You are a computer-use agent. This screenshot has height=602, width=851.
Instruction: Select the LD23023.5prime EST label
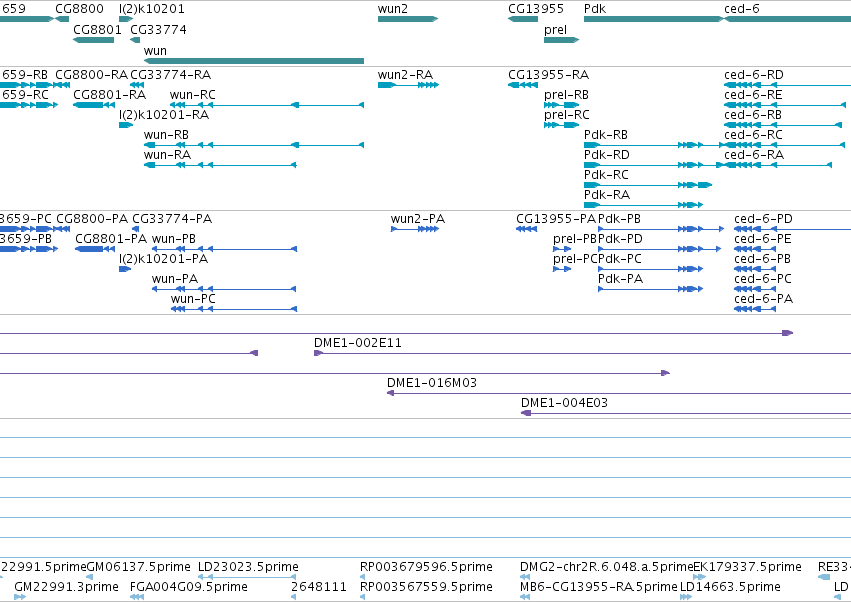pyautogui.click(x=248, y=567)
